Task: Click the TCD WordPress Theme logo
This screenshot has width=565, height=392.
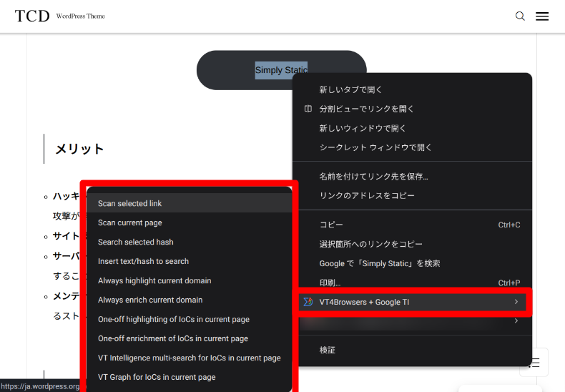Action: pyautogui.click(x=60, y=16)
